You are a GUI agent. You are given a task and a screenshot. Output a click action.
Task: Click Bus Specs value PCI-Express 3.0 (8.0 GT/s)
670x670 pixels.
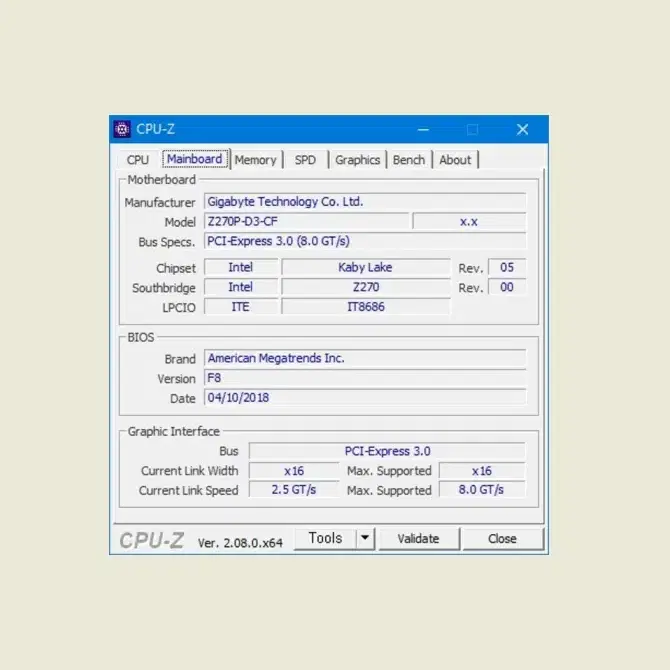[x=365, y=241]
